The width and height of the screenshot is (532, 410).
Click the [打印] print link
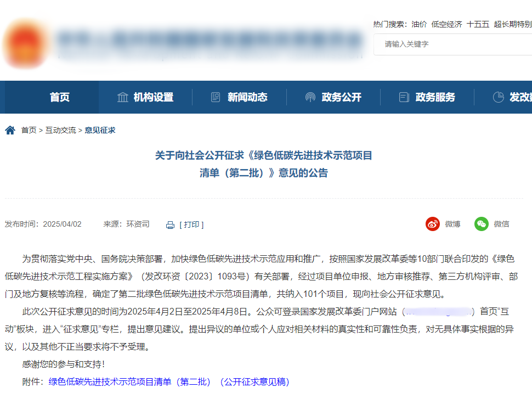[191, 224]
